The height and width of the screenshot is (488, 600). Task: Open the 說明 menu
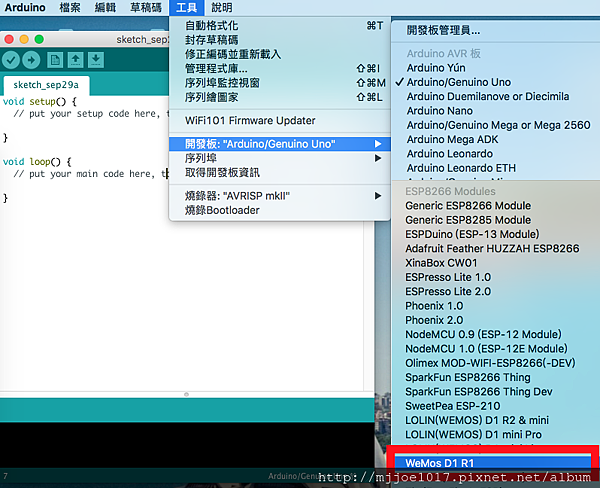222,7
